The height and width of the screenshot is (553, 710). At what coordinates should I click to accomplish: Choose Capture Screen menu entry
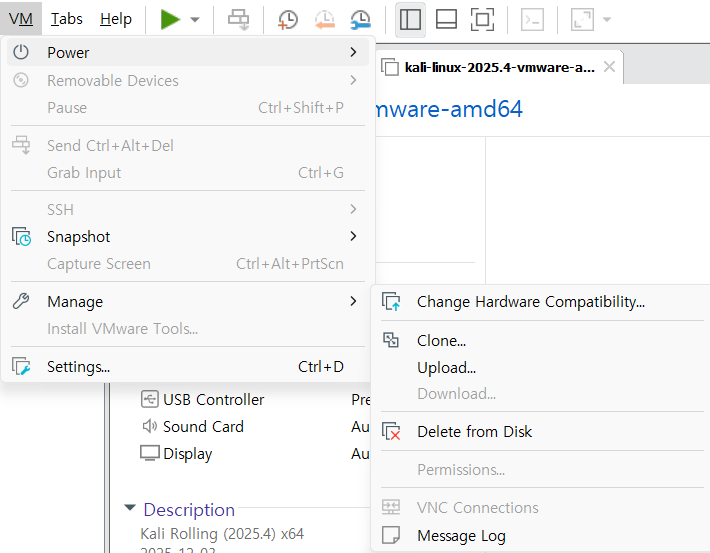(x=188, y=264)
